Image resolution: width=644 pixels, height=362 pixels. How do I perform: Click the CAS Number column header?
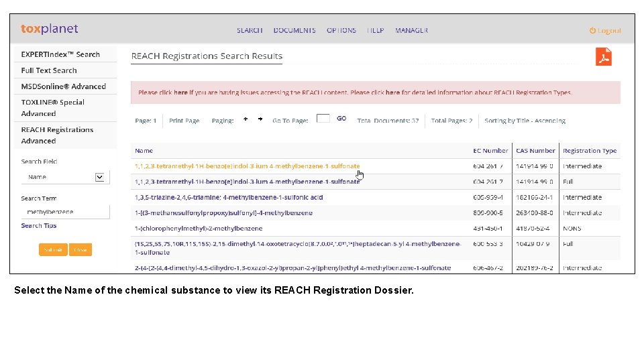535,151
